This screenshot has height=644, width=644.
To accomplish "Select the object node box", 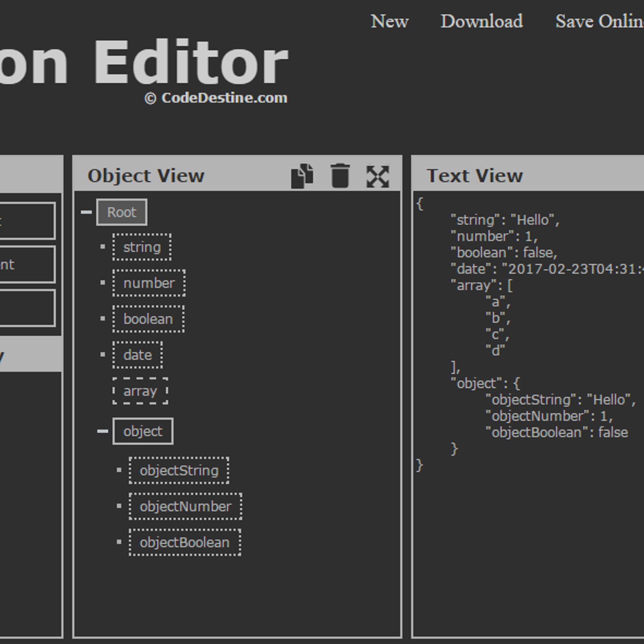I will 143,431.
